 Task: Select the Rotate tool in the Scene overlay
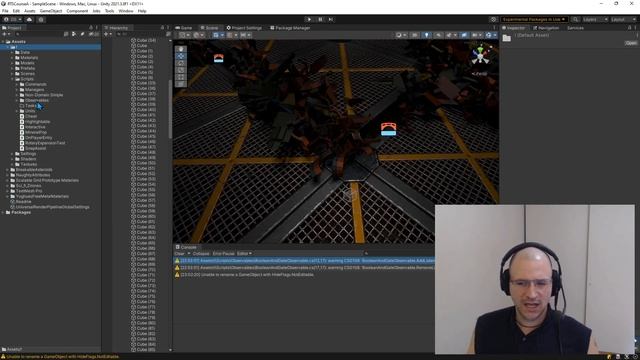[x=181, y=63]
